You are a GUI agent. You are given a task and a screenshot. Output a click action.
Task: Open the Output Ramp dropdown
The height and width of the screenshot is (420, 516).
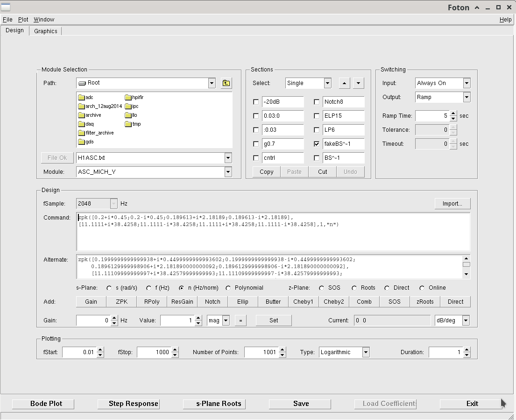pos(467,97)
